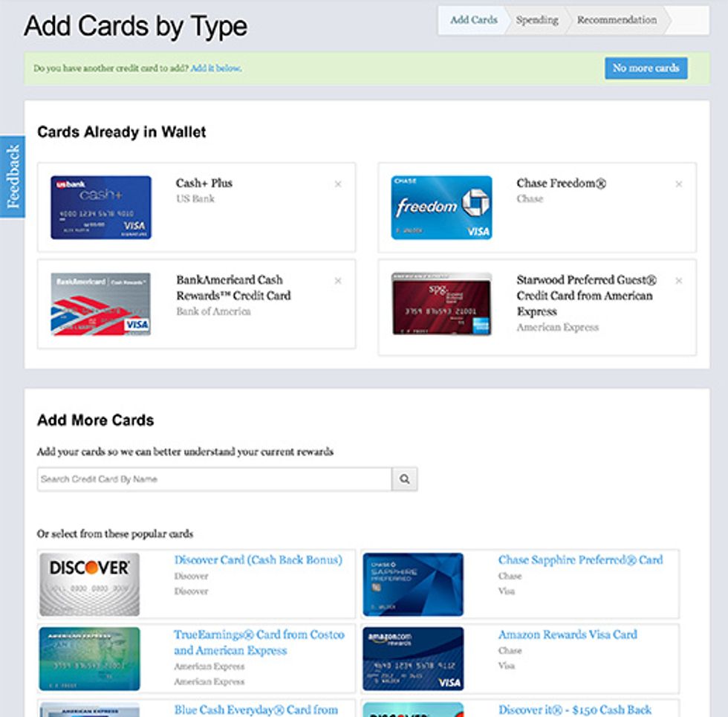Screen dimensions: 728x717
Task: Remove Cash+ Plus card from wallet
Action: click(338, 184)
